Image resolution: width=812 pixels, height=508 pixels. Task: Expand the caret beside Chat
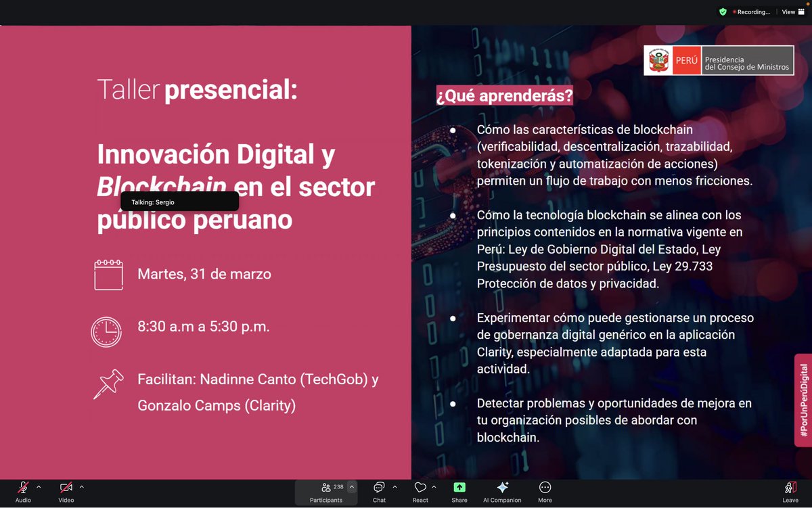coord(394,487)
